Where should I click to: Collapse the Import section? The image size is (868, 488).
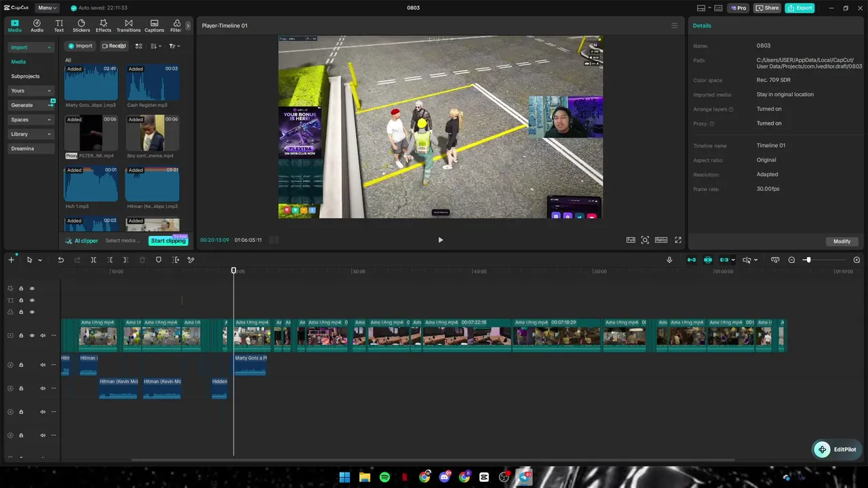point(31,47)
